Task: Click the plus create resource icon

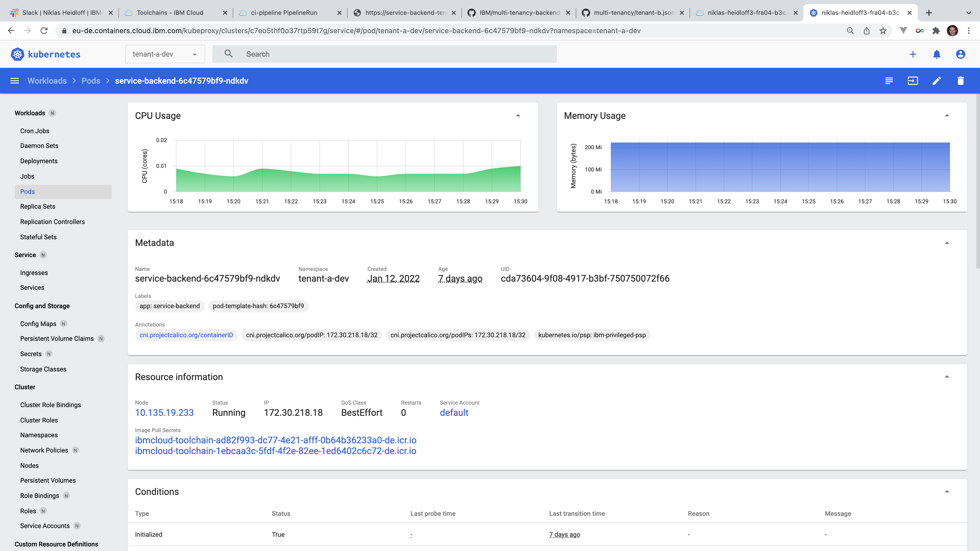Action: (913, 54)
